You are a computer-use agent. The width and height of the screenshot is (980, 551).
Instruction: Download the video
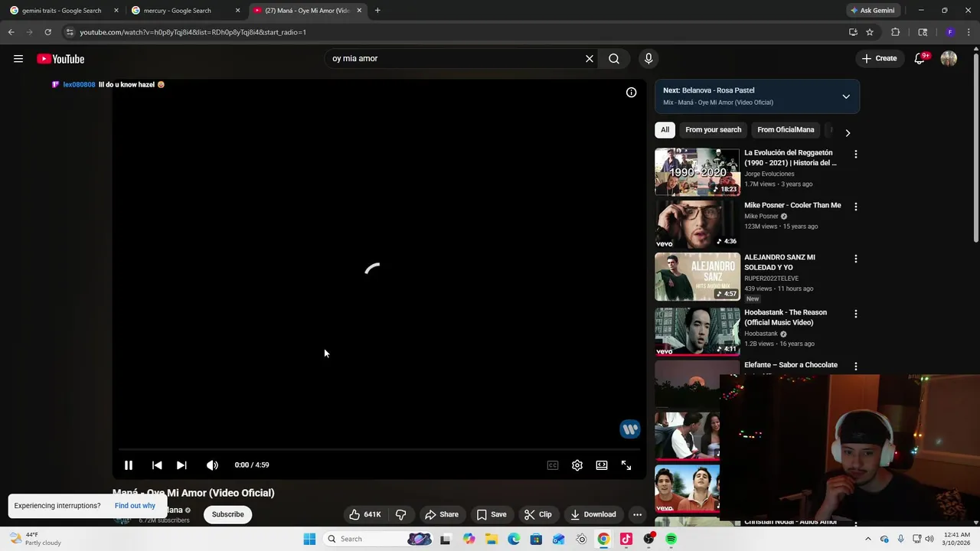pyautogui.click(x=593, y=514)
